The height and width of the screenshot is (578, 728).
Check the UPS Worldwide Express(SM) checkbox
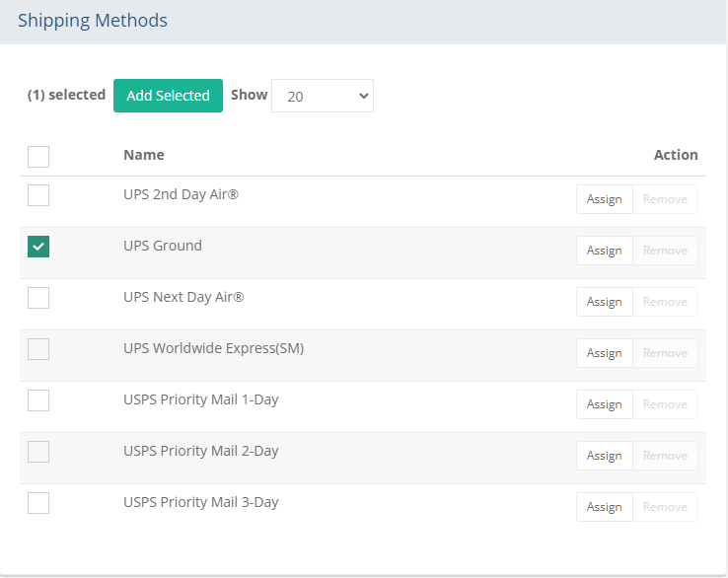(38, 349)
